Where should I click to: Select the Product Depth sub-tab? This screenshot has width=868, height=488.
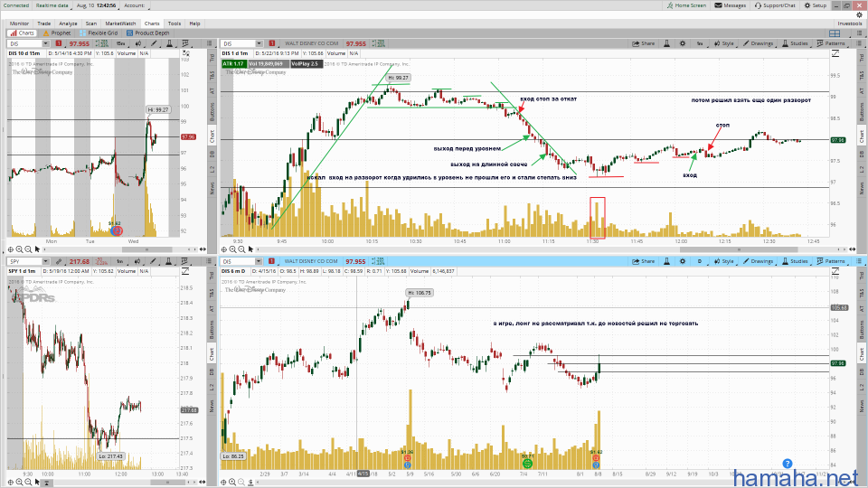click(x=148, y=33)
